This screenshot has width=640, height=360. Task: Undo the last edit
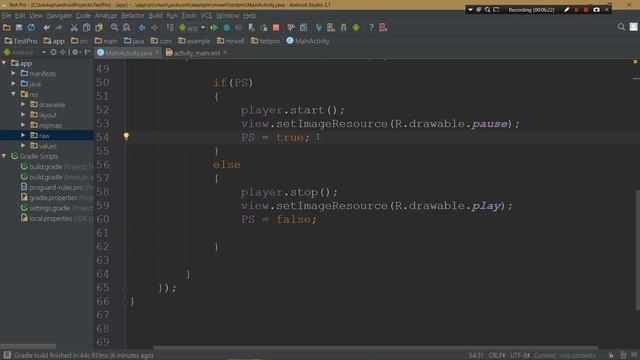[x=47, y=27]
